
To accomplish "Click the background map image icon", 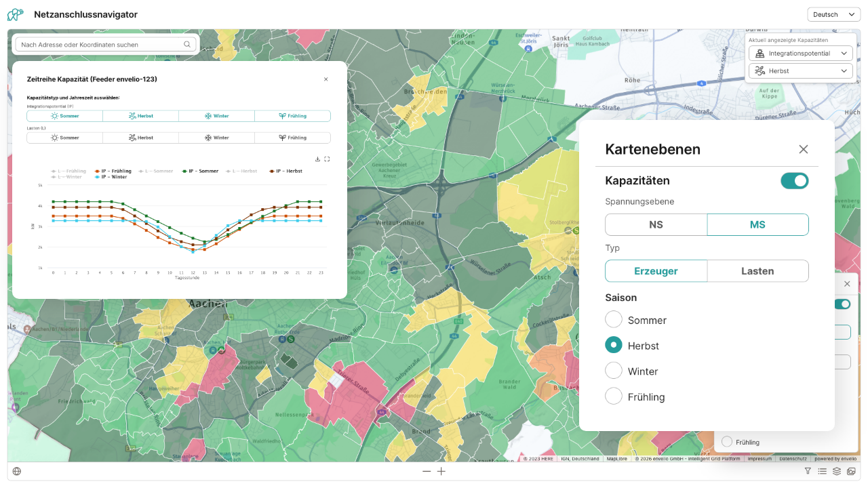I will [851, 471].
